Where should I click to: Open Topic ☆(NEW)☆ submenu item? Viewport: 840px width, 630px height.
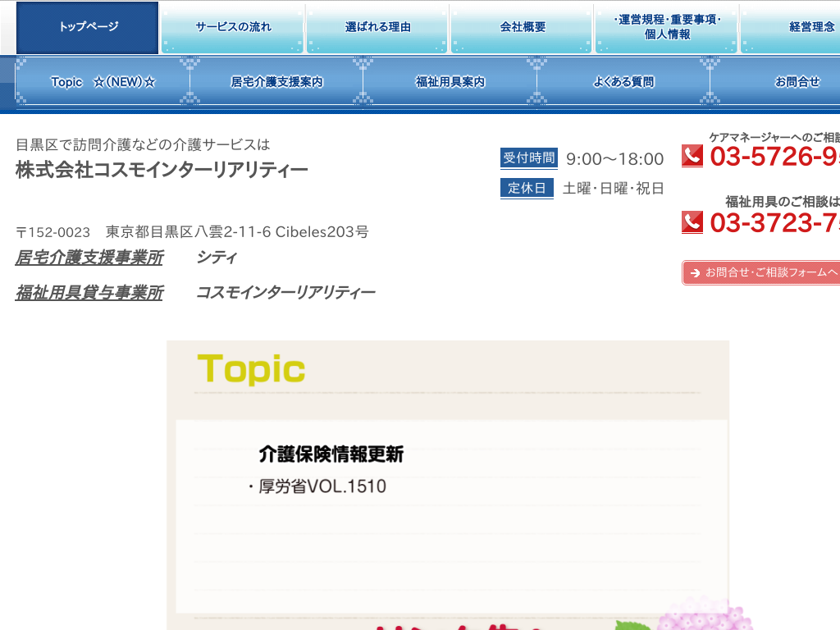tap(103, 82)
